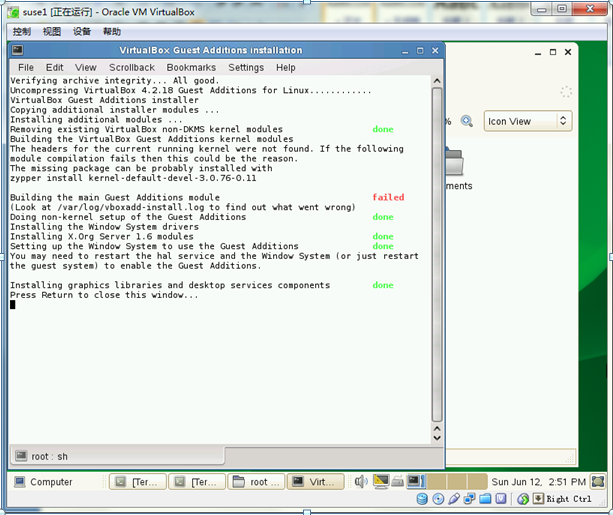The image size is (613, 515).
Task: Open VirtualBox 控制 menu
Action: coord(22,31)
